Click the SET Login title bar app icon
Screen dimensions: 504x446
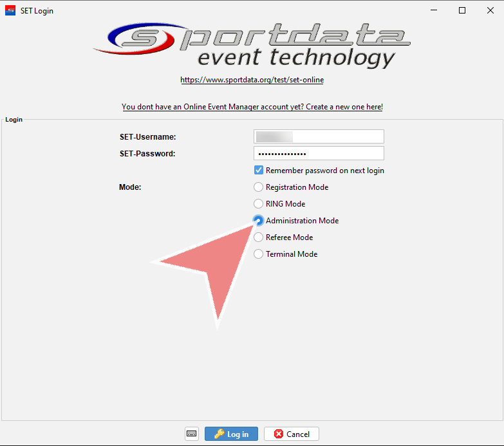[x=10, y=10]
